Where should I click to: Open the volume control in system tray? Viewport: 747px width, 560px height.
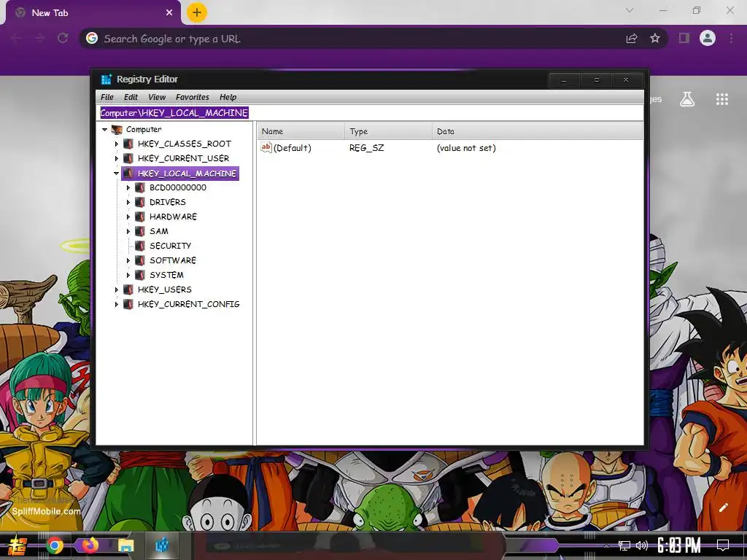[642, 545]
